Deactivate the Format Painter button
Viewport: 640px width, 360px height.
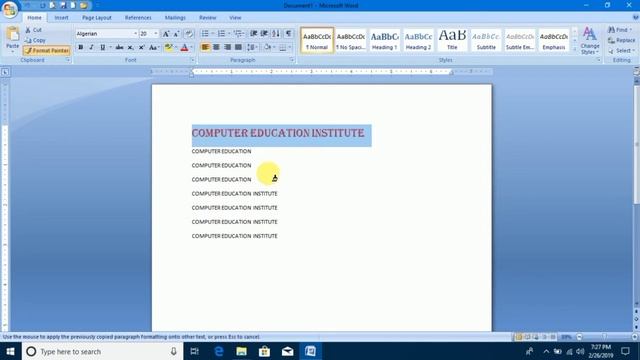[47, 51]
